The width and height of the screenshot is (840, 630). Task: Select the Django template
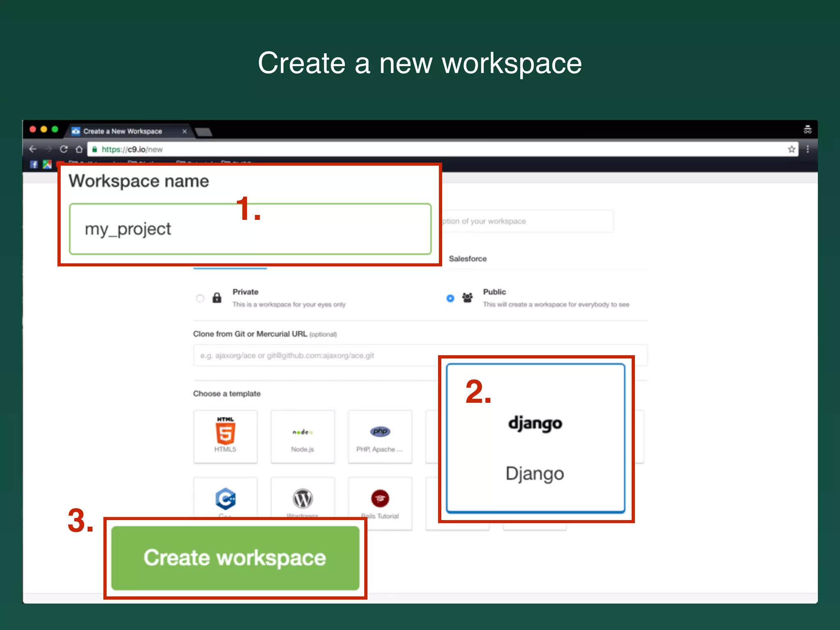click(x=535, y=438)
